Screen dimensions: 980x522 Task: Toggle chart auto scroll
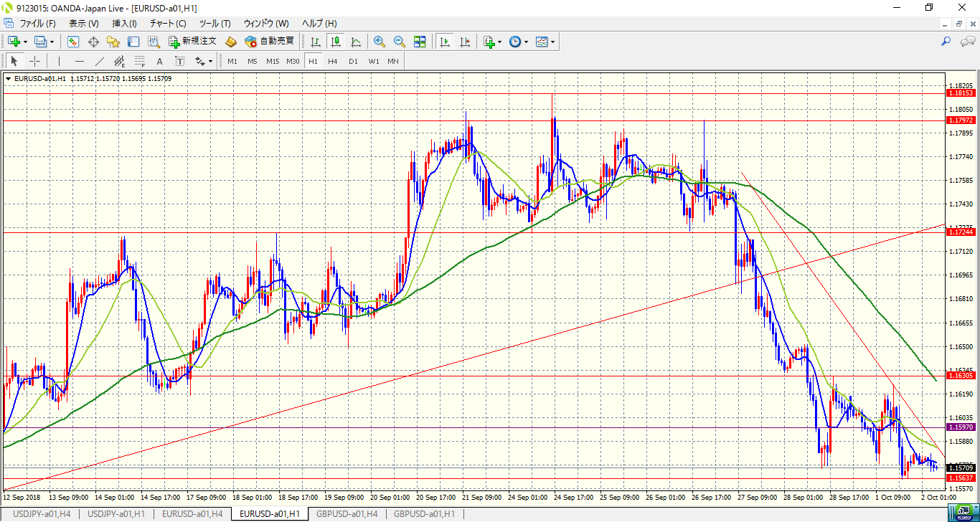pos(445,42)
